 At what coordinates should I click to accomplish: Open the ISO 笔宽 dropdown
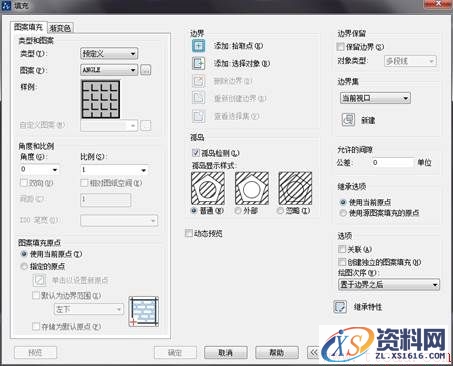(119, 221)
